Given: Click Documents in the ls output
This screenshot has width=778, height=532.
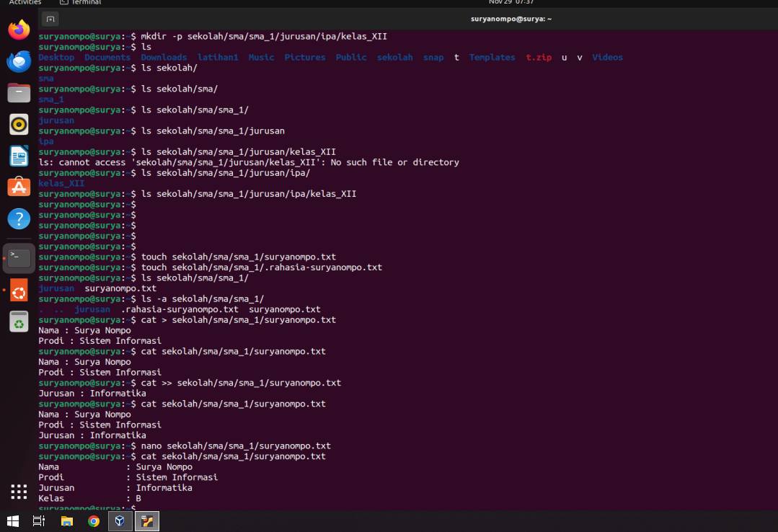Looking at the screenshot, I should (107, 57).
